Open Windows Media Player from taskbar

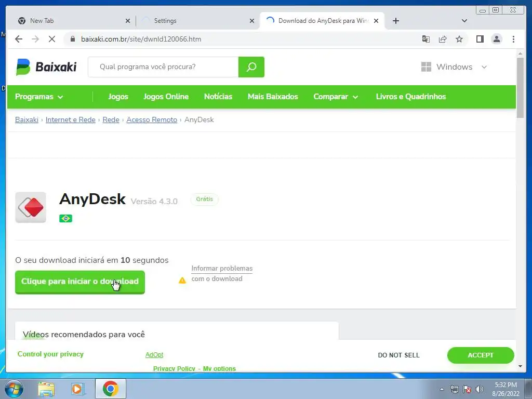[x=78, y=389]
